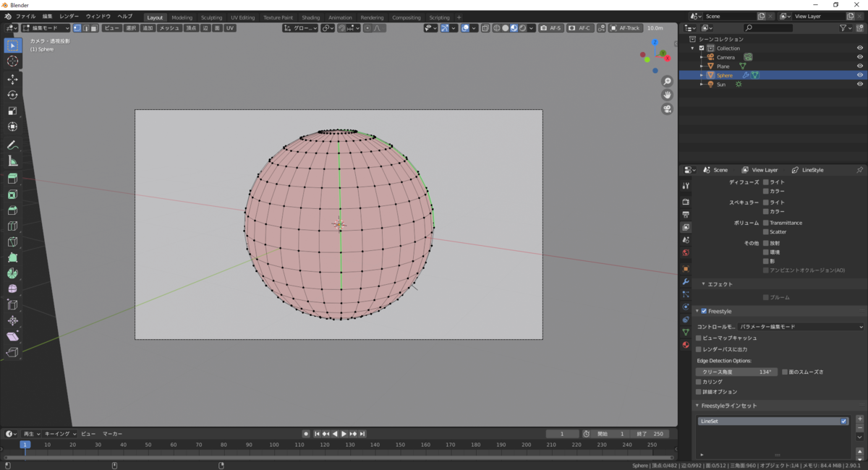The image size is (868, 470).
Task: Select the Poly Build tool
Action: 12,257
